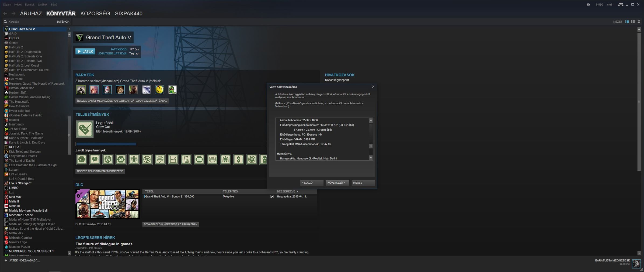Open the profile avatar beside BARÁTLISTA MEGNÉZÉSE
The height and width of the screenshot is (272, 644).
636,263
